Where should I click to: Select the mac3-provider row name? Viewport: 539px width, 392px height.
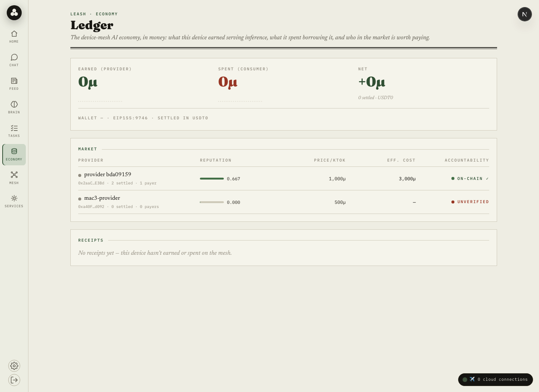(x=102, y=198)
